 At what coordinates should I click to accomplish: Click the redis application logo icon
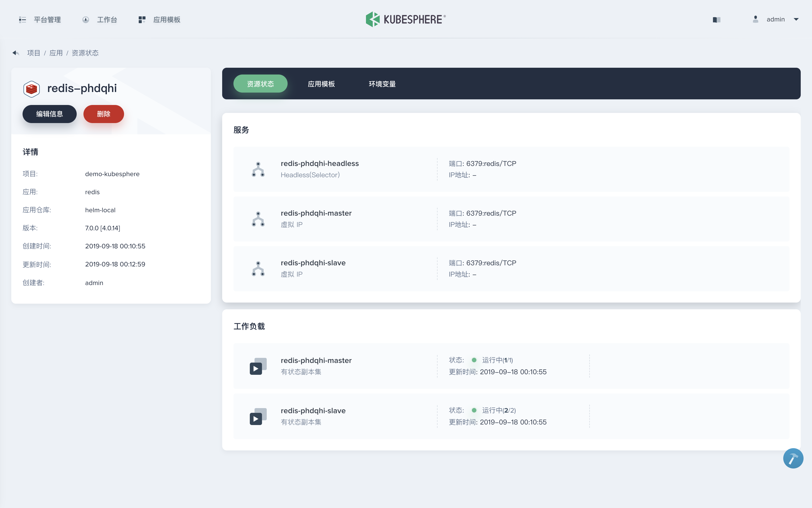pyautogui.click(x=32, y=89)
